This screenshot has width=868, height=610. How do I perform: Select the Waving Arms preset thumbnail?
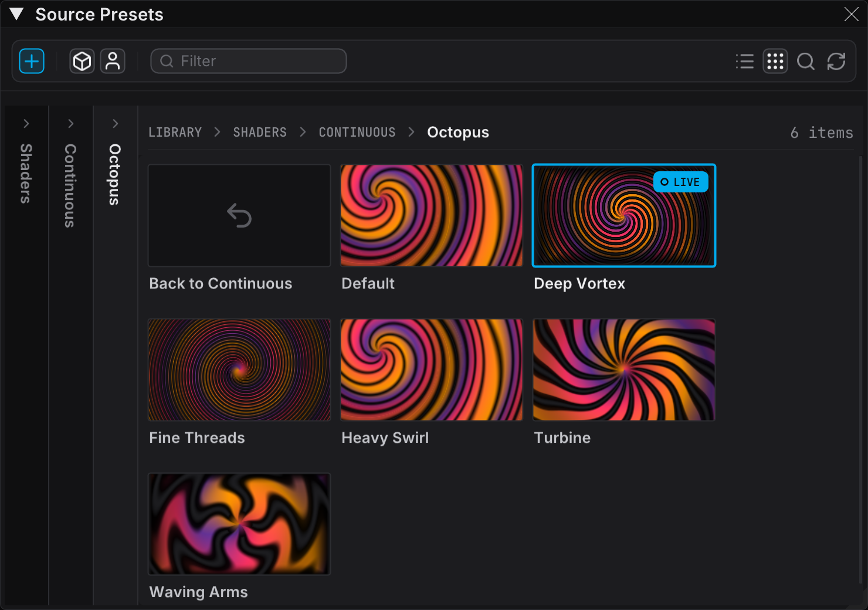[x=239, y=524]
